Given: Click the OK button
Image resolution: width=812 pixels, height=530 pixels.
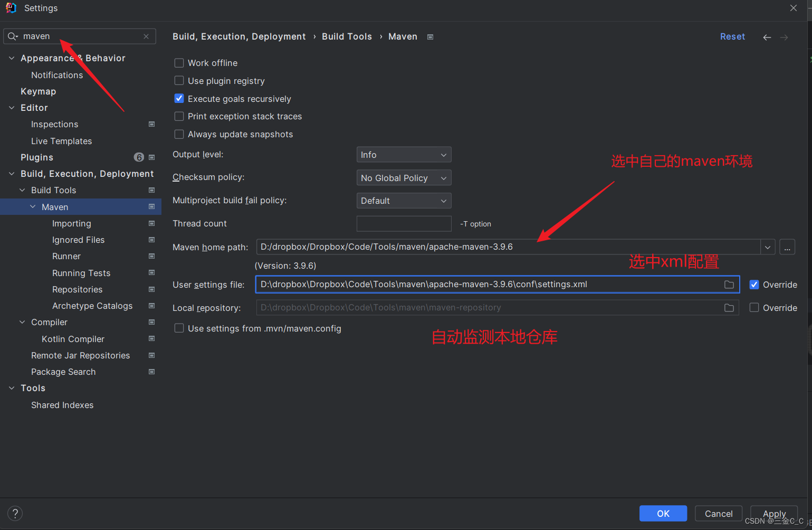Looking at the screenshot, I should click(663, 514).
